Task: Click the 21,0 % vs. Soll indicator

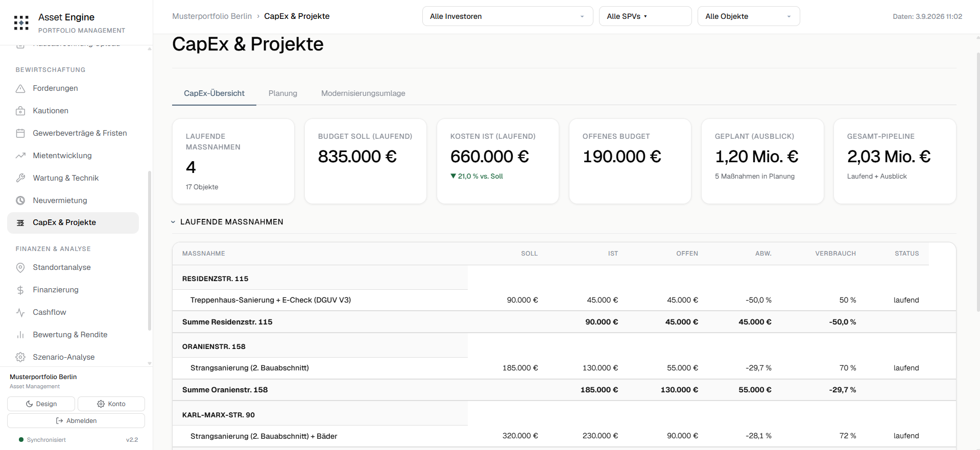Action: coord(476,176)
